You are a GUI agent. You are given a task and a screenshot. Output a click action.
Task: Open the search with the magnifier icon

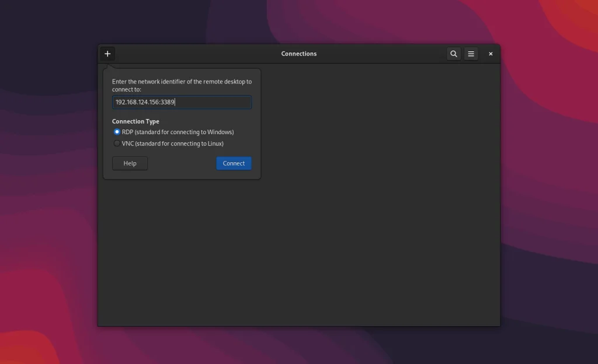point(454,53)
